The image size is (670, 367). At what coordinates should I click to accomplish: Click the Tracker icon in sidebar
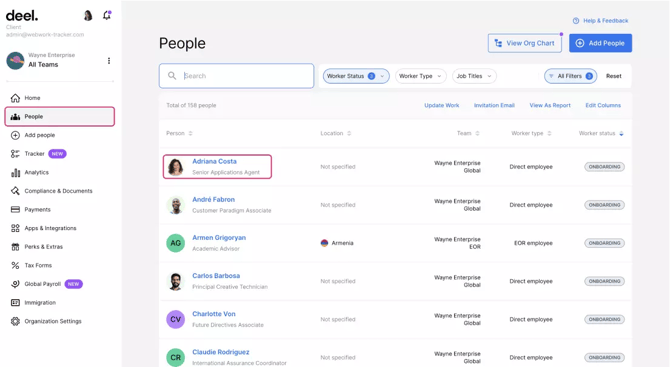(x=15, y=154)
